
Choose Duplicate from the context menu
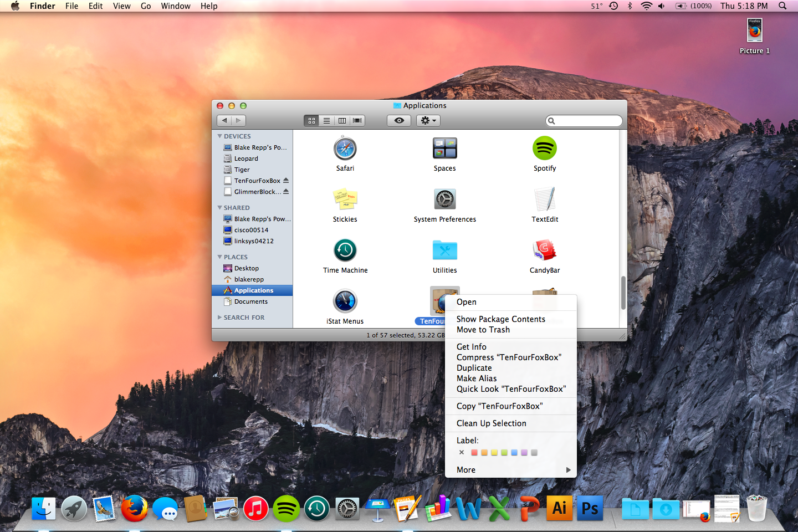pos(511,368)
